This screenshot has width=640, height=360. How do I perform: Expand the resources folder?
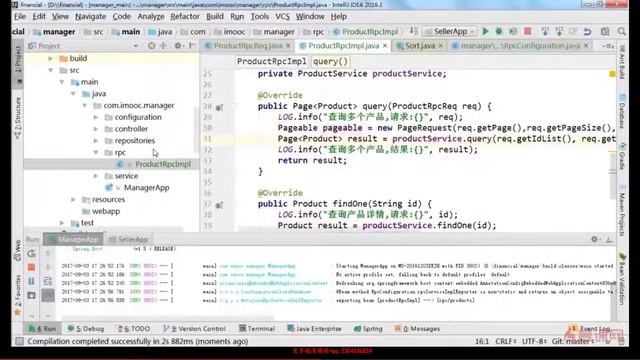pyautogui.click(x=73, y=200)
